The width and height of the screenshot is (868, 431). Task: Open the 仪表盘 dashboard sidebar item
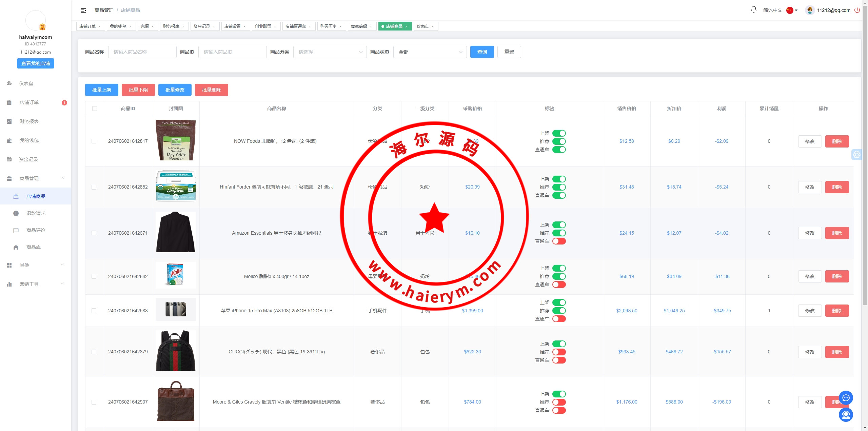point(26,83)
